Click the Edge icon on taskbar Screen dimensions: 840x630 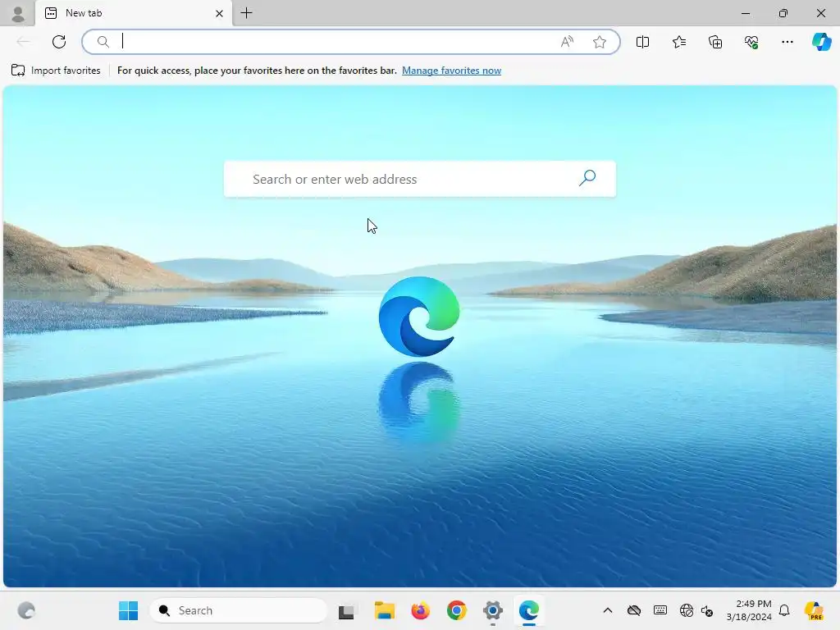(x=529, y=610)
